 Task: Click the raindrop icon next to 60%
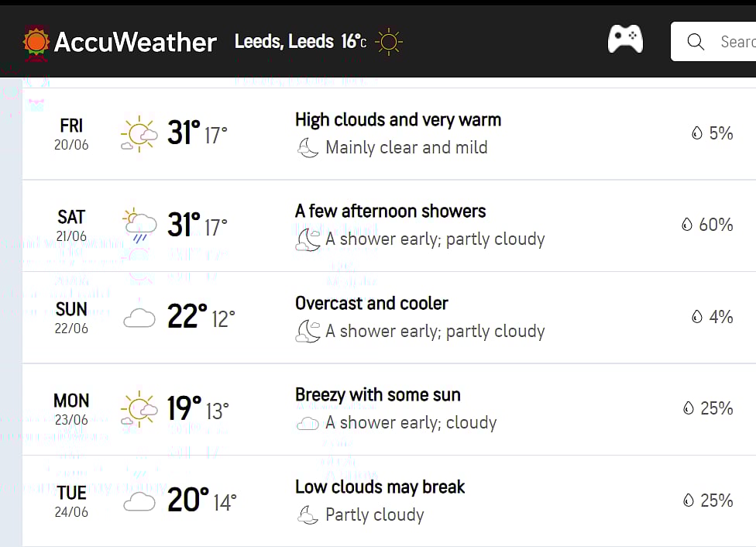coord(687,224)
